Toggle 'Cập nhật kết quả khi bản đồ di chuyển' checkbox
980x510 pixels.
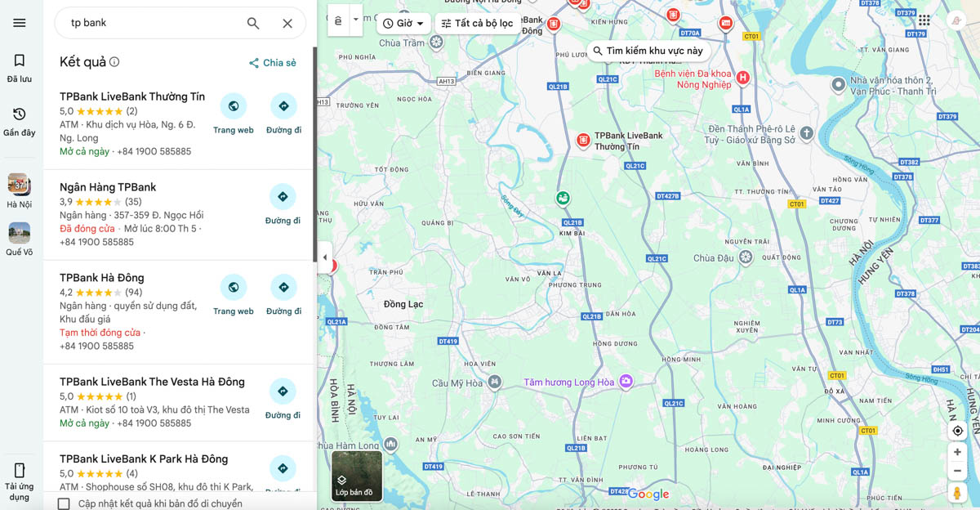point(64,503)
